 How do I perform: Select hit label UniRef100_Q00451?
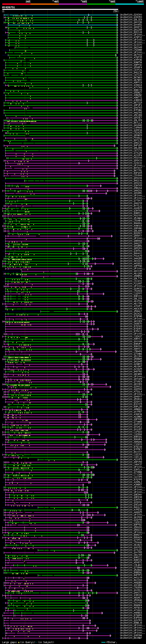(131, 25)
